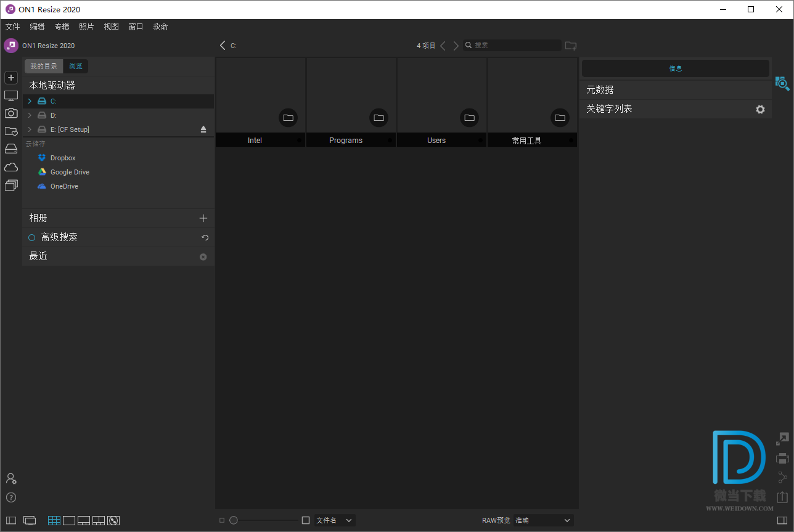
Task: Open the help question mark icon
Action: point(11,497)
